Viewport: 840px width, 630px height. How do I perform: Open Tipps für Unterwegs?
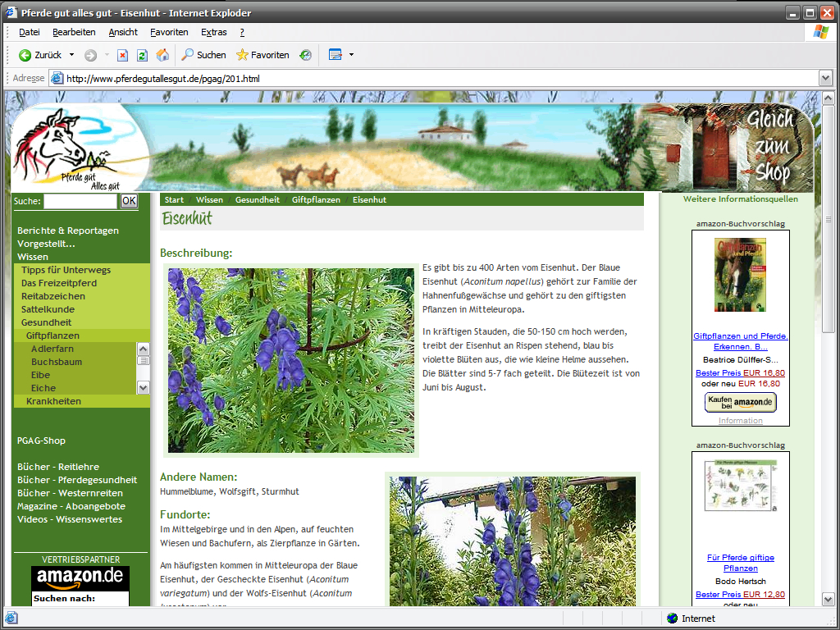click(66, 270)
